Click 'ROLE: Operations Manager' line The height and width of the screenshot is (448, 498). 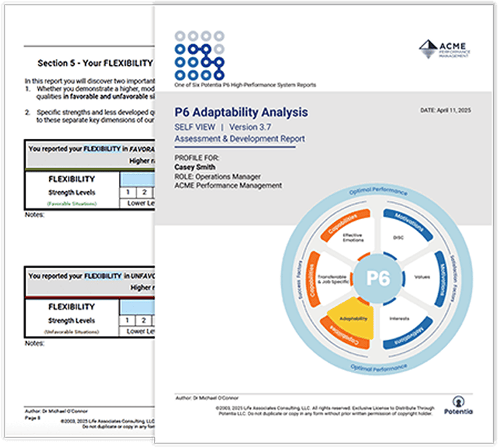217,177
